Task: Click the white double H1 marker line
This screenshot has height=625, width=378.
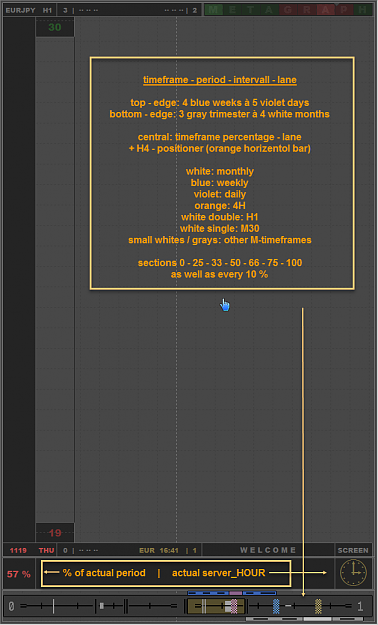Action: pos(203,606)
